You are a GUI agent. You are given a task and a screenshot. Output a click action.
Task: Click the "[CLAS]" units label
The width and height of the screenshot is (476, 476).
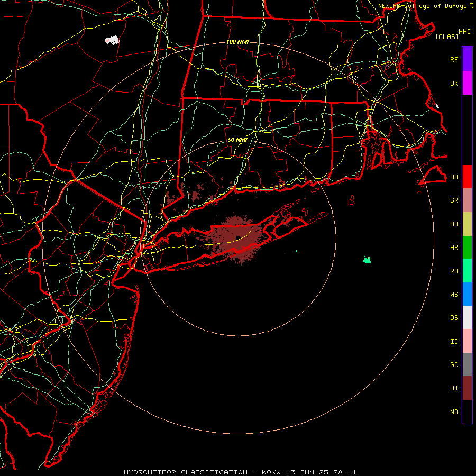(x=447, y=36)
